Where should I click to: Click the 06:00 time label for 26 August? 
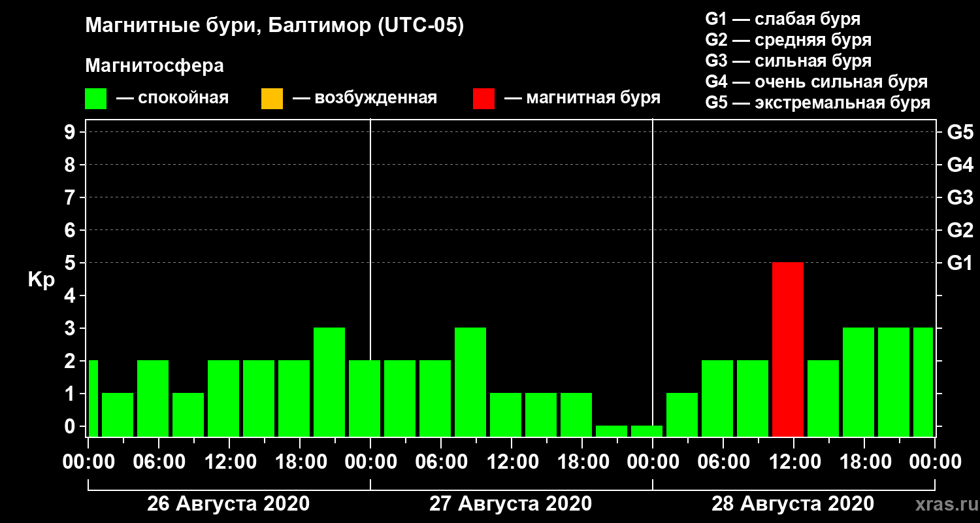click(x=158, y=462)
